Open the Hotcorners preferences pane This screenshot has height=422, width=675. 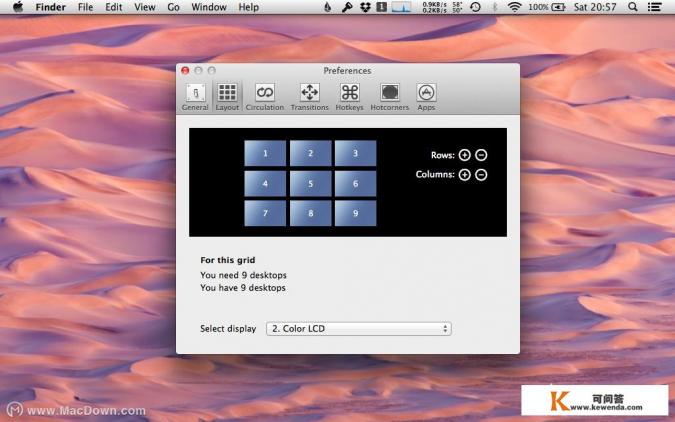tap(390, 97)
